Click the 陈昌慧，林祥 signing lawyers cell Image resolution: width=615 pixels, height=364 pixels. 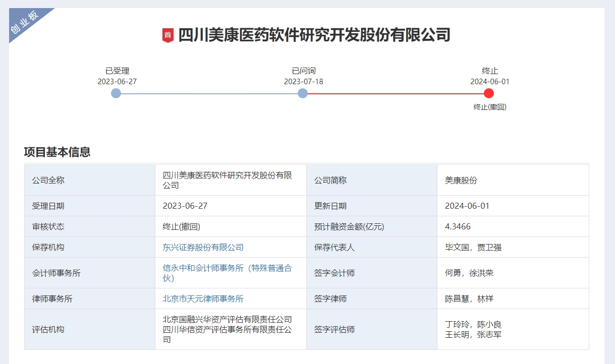coord(469,299)
